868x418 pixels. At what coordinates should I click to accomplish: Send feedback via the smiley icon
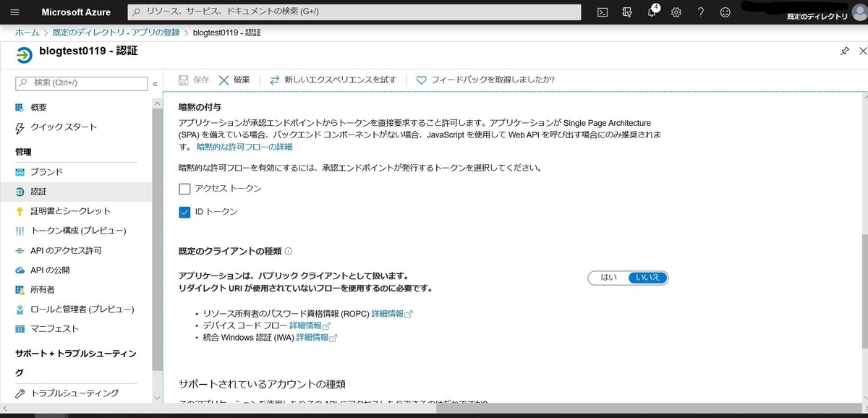[x=724, y=12]
